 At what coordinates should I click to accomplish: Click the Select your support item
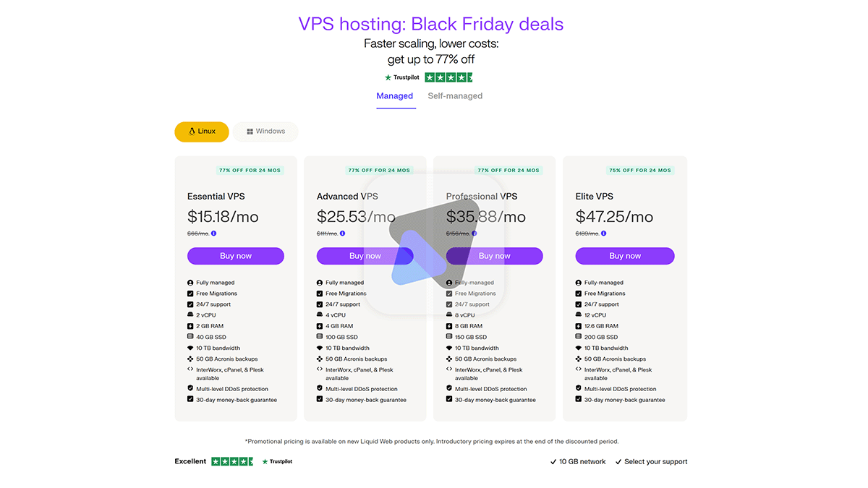651,461
